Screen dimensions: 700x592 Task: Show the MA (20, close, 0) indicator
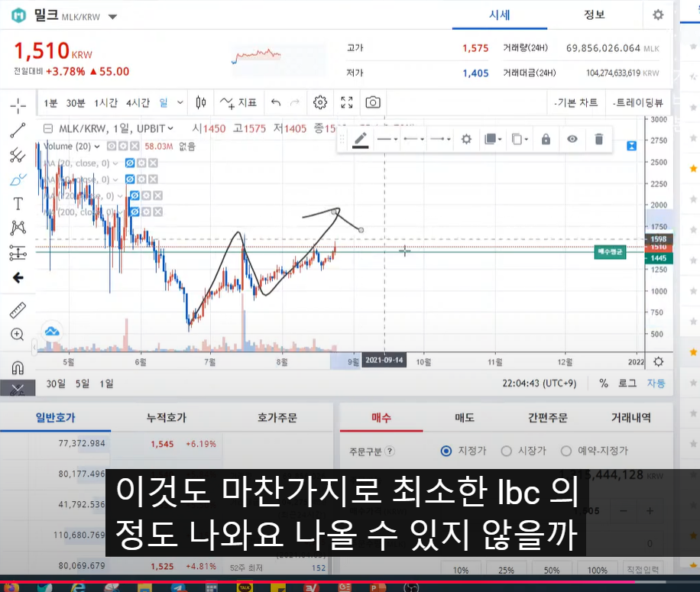point(130,163)
